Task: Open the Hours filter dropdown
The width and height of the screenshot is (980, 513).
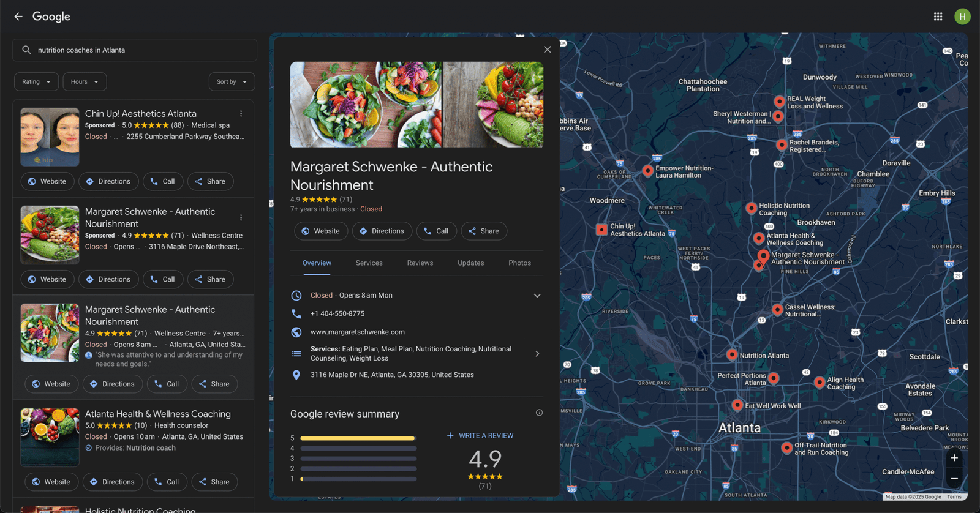Action: tap(85, 82)
